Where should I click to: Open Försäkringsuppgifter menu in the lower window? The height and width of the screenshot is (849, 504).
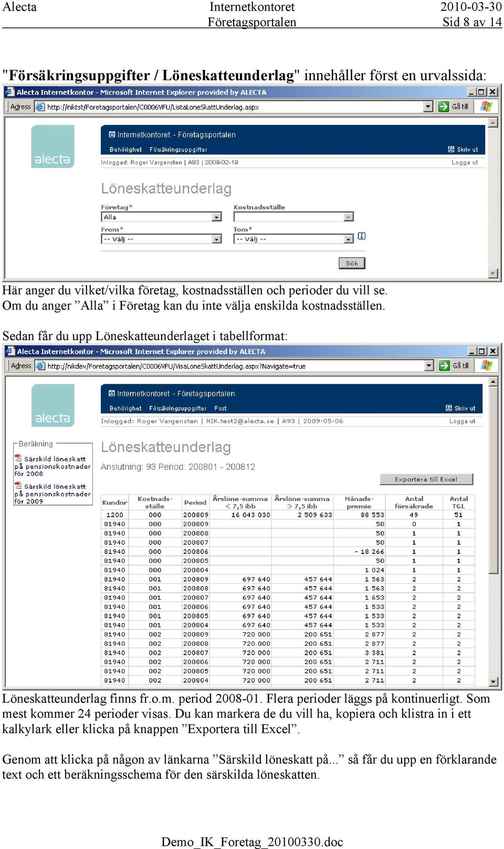[178, 408]
